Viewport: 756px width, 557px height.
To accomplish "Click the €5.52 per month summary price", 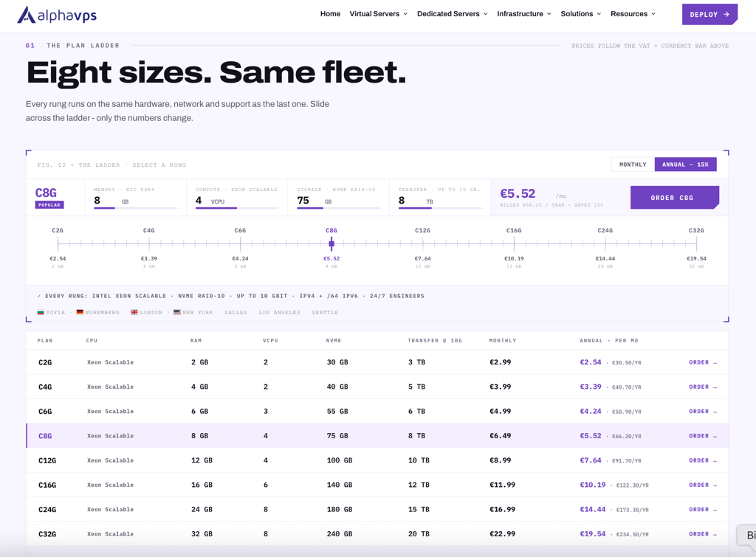I will (518, 194).
